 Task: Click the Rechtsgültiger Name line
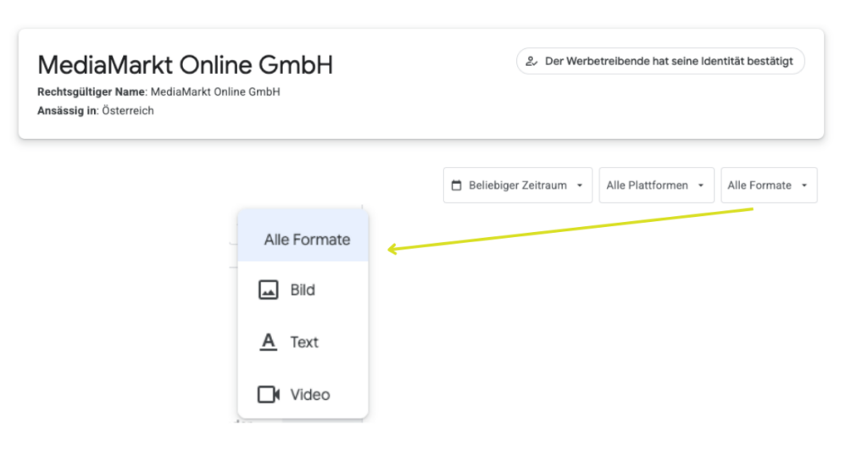click(159, 91)
